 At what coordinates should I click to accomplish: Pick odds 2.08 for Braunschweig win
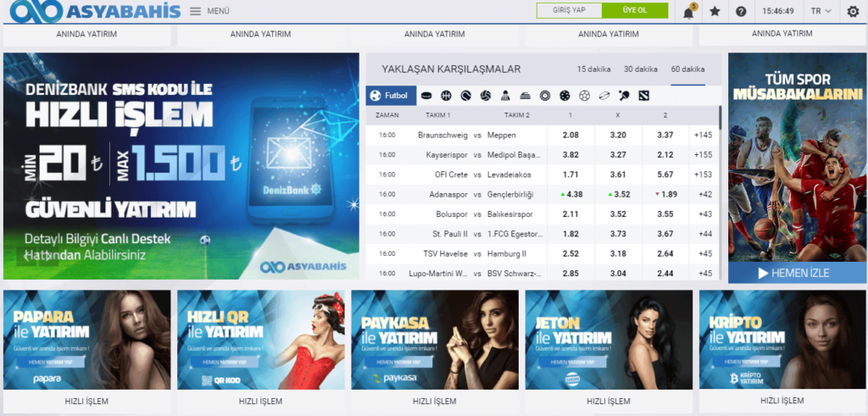point(570,135)
